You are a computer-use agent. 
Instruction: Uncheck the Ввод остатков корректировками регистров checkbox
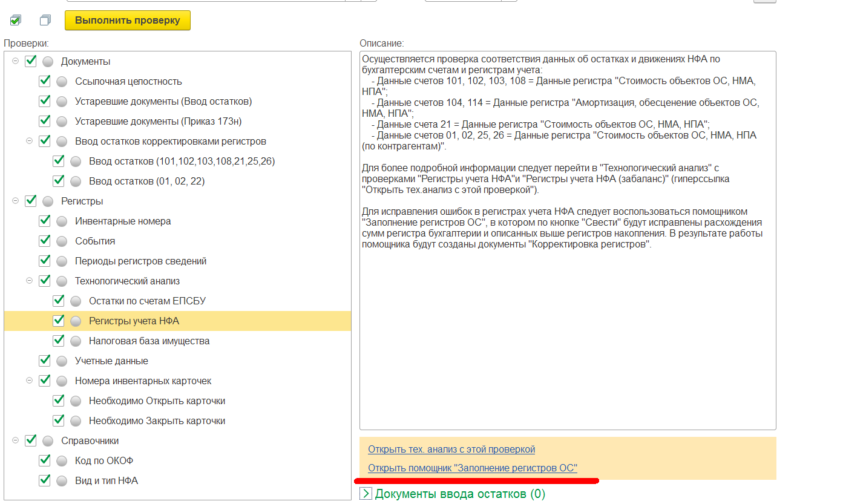44,141
